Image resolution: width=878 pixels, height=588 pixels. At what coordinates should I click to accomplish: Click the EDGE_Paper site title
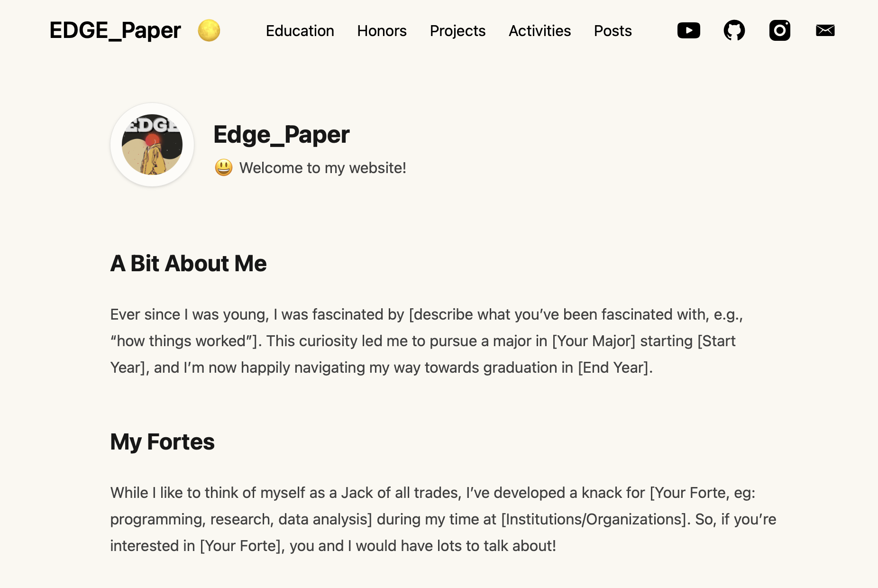coord(115,30)
